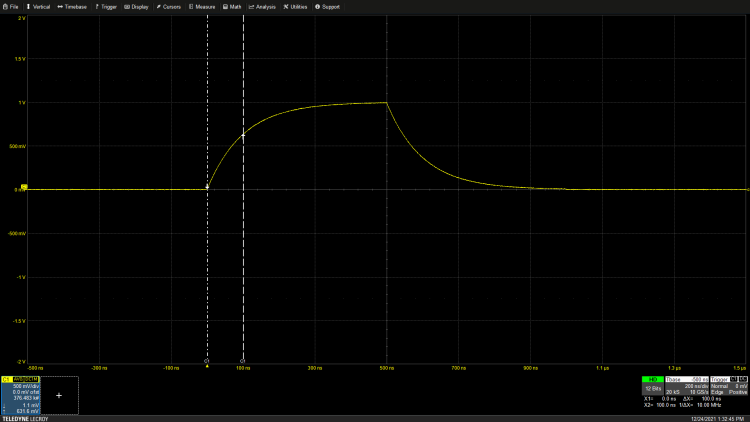Open the Cursors menu

169,6
